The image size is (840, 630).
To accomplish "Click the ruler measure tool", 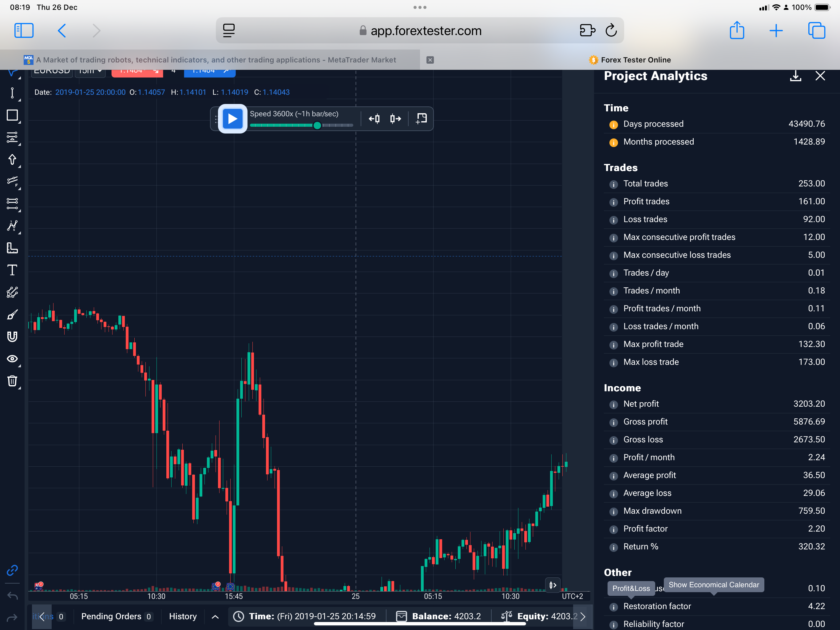I will (12, 248).
